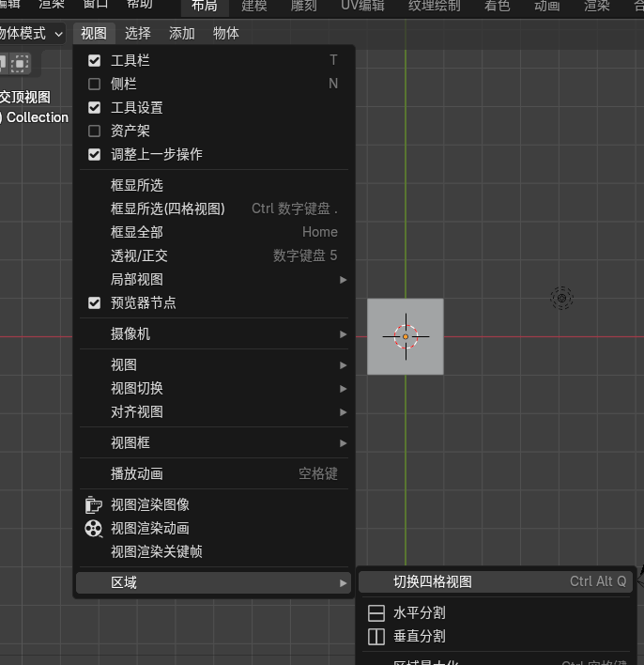The height and width of the screenshot is (665, 644).
Task: Open the 选择 header menu
Action: (x=138, y=33)
